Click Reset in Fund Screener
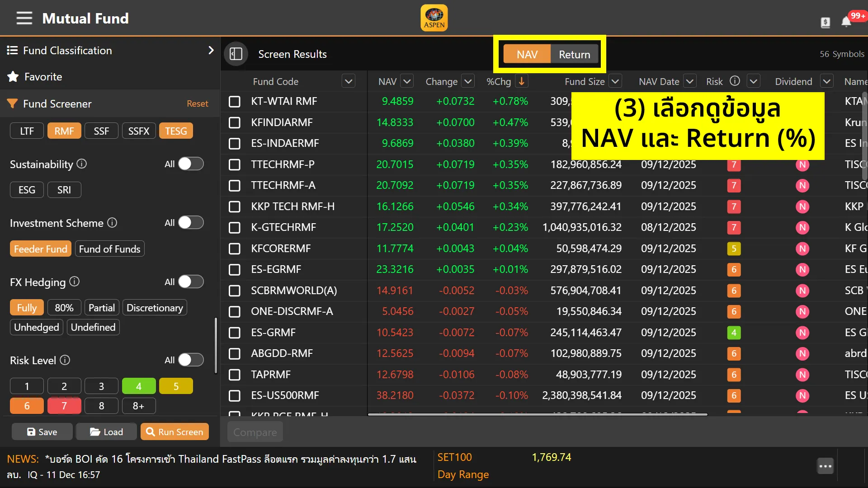868x488 pixels. tap(198, 103)
